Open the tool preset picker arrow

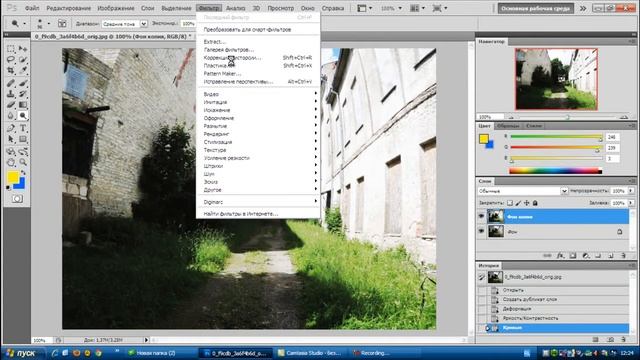pos(24,24)
